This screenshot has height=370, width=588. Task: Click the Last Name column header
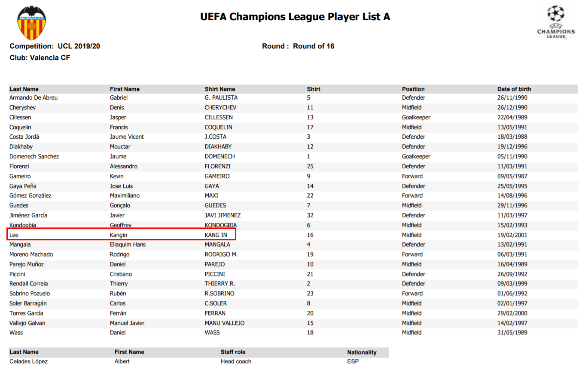[x=24, y=89]
